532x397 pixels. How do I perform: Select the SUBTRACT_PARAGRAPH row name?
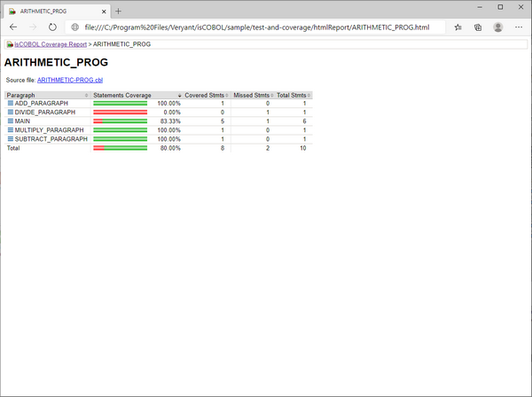click(51, 139)
